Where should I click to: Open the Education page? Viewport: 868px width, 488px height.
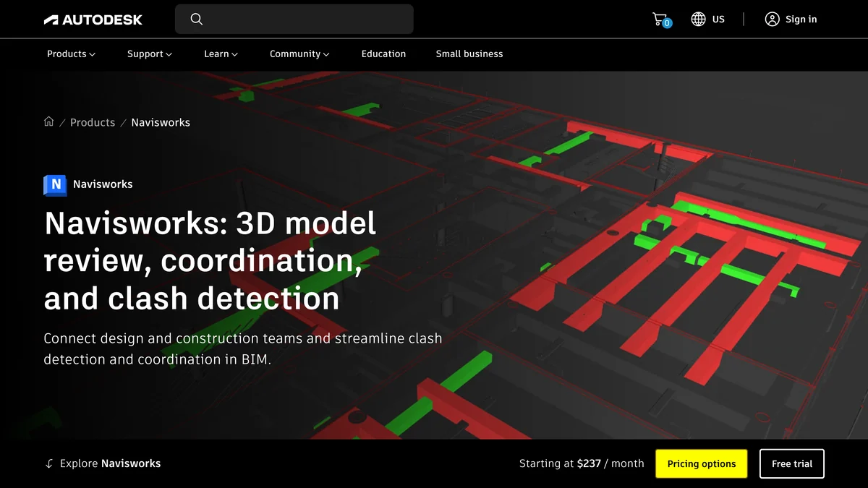pos(383,54)
